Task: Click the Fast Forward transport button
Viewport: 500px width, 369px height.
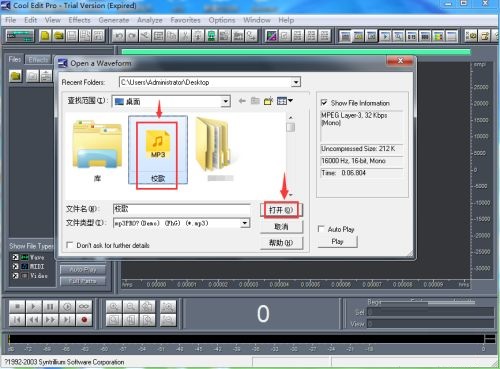Action: pyautogui.click(x=50, y=320)
